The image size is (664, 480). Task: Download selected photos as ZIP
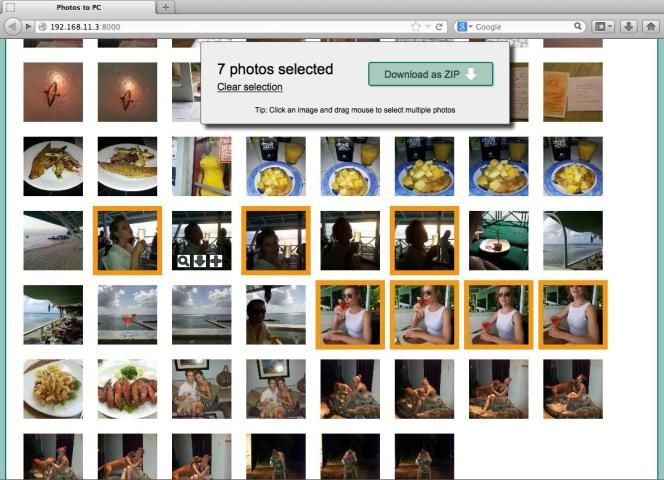click(430, 74)
